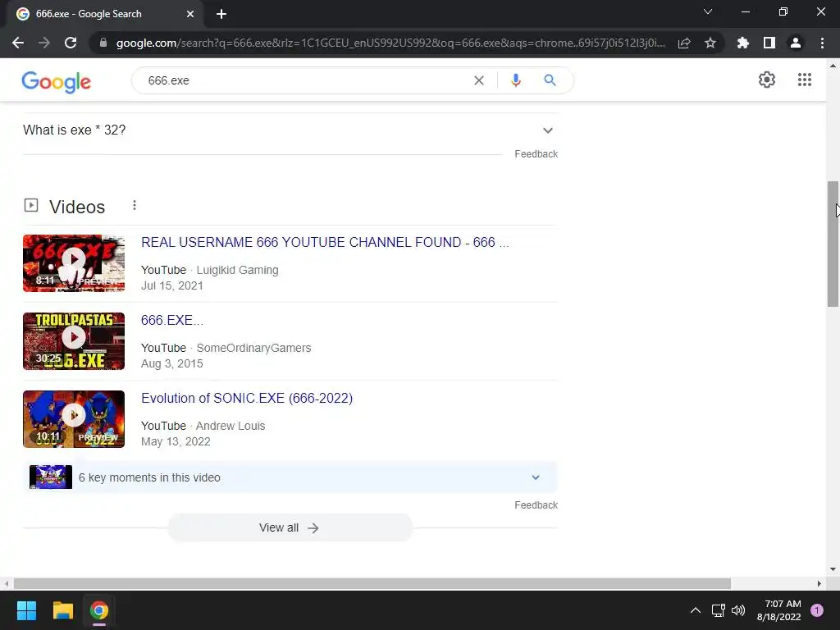Image resolution: width=840 pixels, height=630 pixels.
Task: Expand the "What is exe * 32?" question
Action: point(290,130)
